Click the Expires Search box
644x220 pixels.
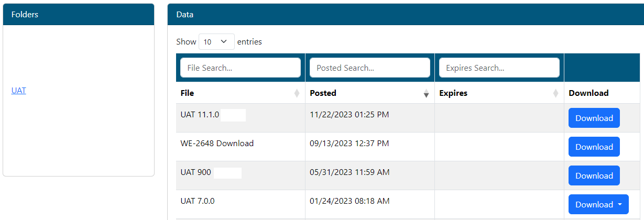pyautogui.click(x=499, y=68)
